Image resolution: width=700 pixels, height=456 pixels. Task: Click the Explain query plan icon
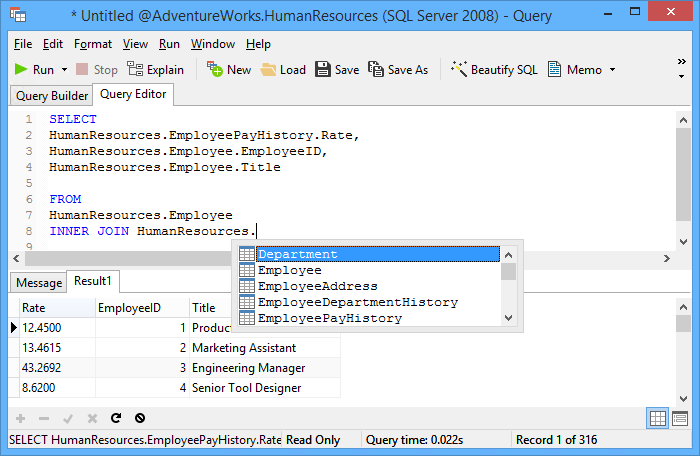tap(135, 69)
